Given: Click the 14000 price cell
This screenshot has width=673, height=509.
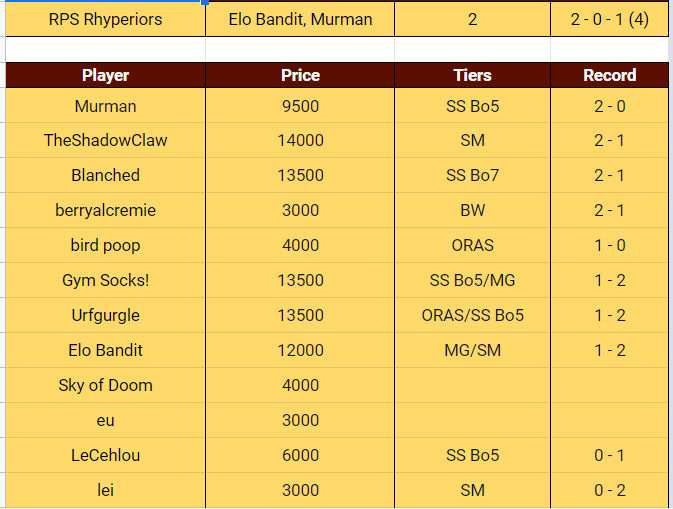Looking at the screenshot, I should pos(300,140).
